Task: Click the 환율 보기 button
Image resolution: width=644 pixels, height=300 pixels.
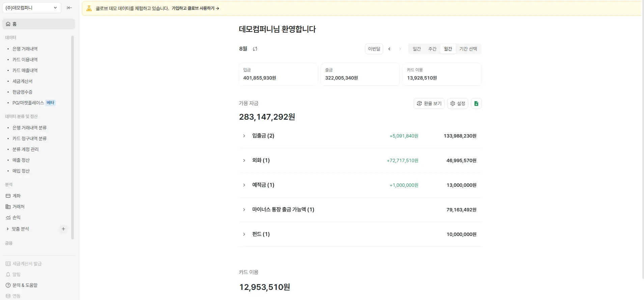Action: 429,103
